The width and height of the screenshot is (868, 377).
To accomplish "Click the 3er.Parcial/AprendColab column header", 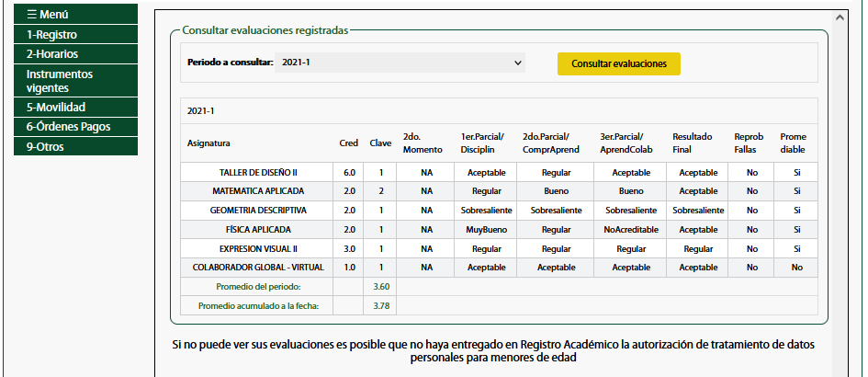I will (626, 143).
